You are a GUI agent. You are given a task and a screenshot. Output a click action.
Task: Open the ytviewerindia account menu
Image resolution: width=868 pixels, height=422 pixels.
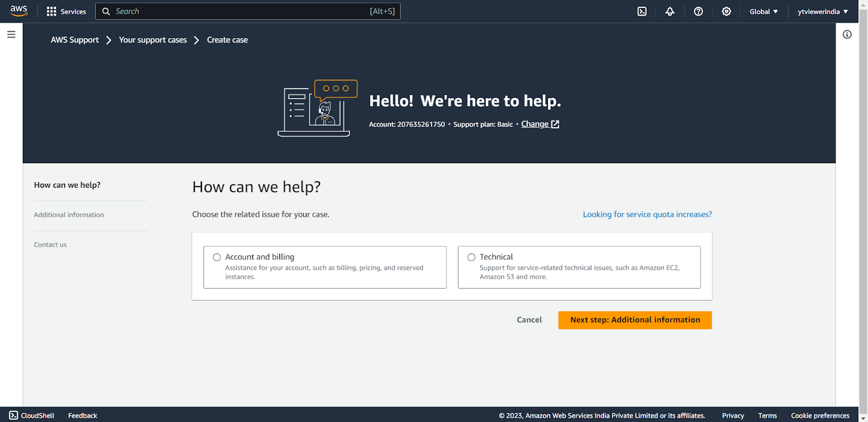(822, 11)
